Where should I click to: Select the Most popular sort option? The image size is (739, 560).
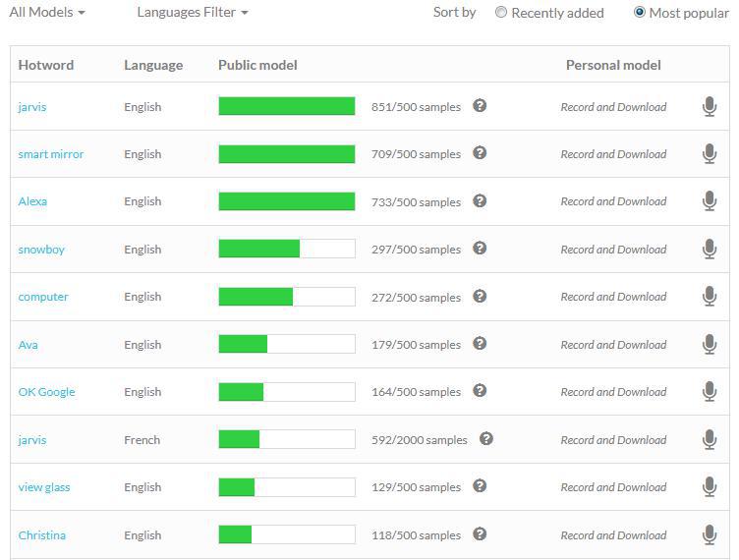(x=640, y=13)
